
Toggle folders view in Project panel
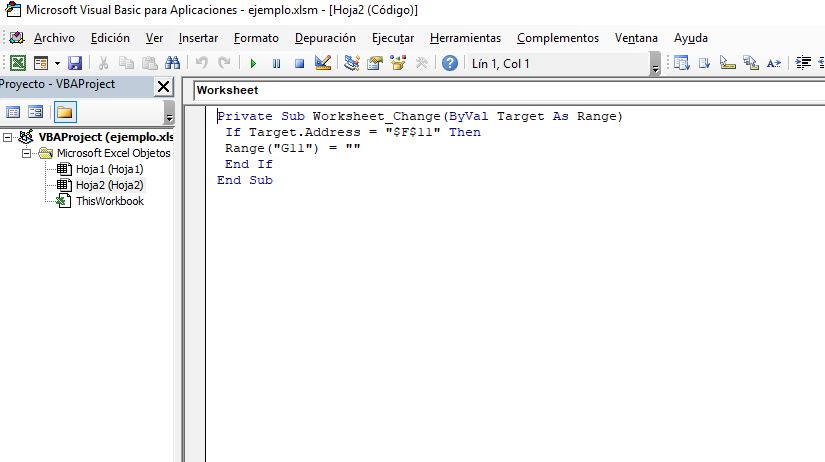point(64,112)
